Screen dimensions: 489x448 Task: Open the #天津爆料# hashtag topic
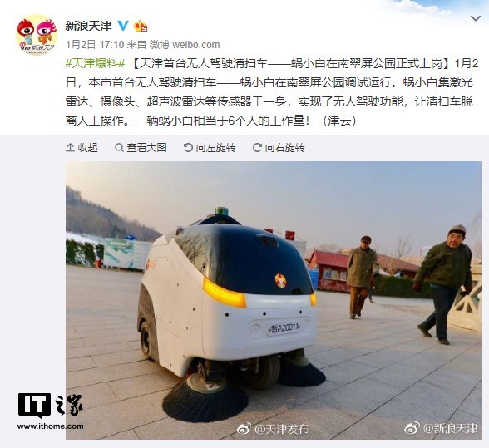coord(96,64)
